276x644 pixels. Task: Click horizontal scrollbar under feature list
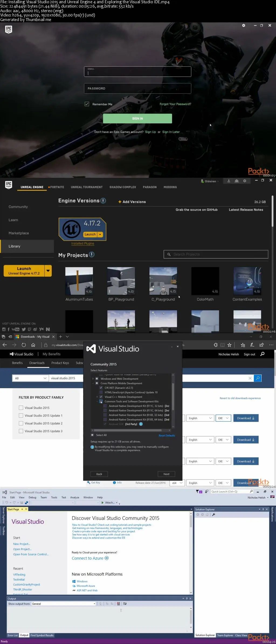point(127,430)
